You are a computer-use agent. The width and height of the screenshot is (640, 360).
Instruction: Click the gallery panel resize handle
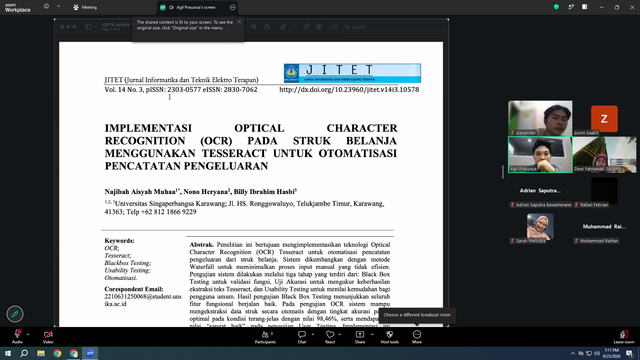[x=503, y=172]
